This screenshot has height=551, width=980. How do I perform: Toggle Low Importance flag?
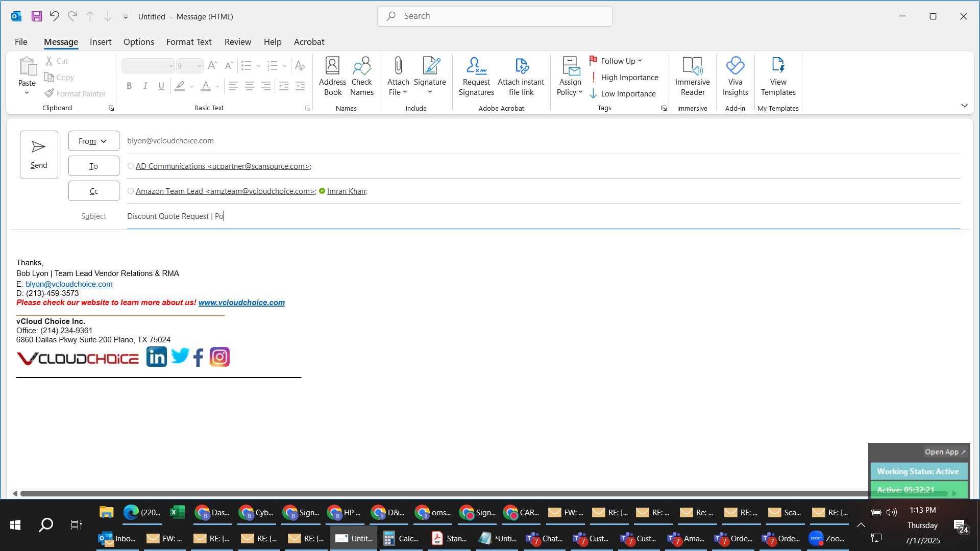coord(622,93)
